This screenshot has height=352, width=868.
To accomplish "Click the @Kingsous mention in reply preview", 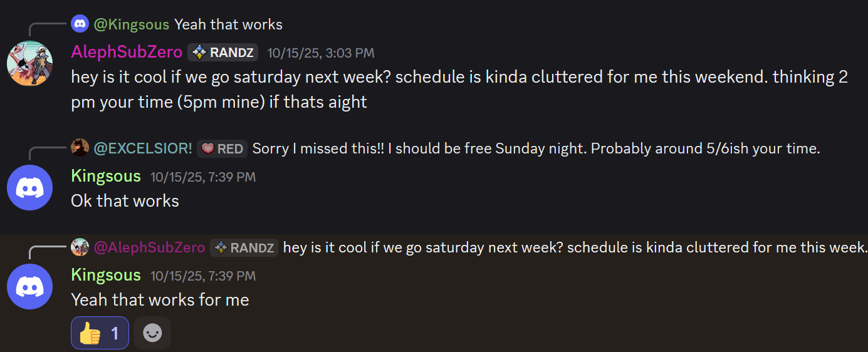I will pos(131,24).
